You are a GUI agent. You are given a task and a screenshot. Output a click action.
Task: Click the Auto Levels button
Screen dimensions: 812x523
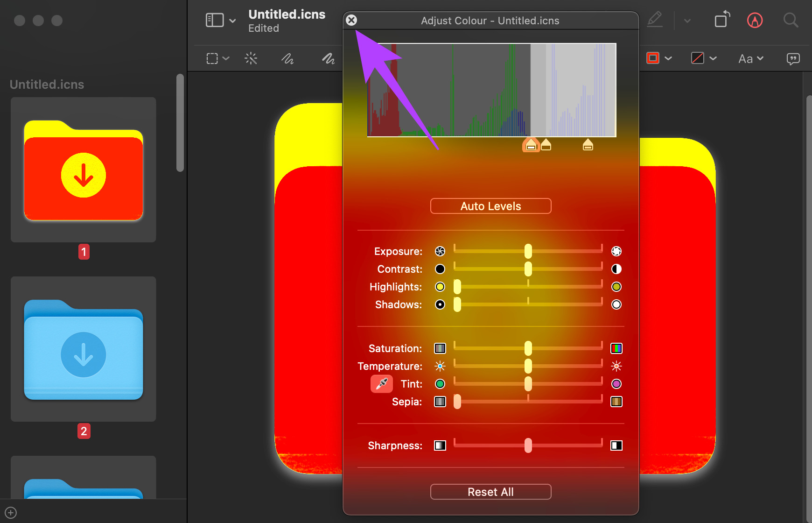coord(490,206)
